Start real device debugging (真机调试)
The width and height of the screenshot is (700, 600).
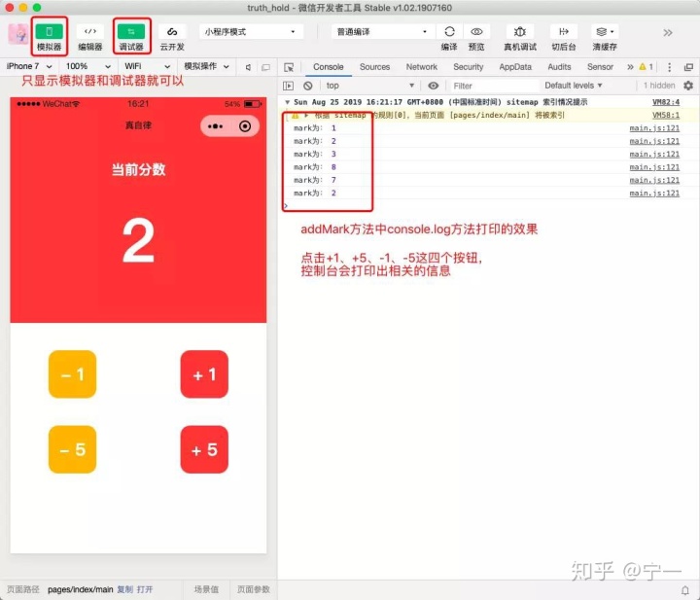tap(519, 32)
